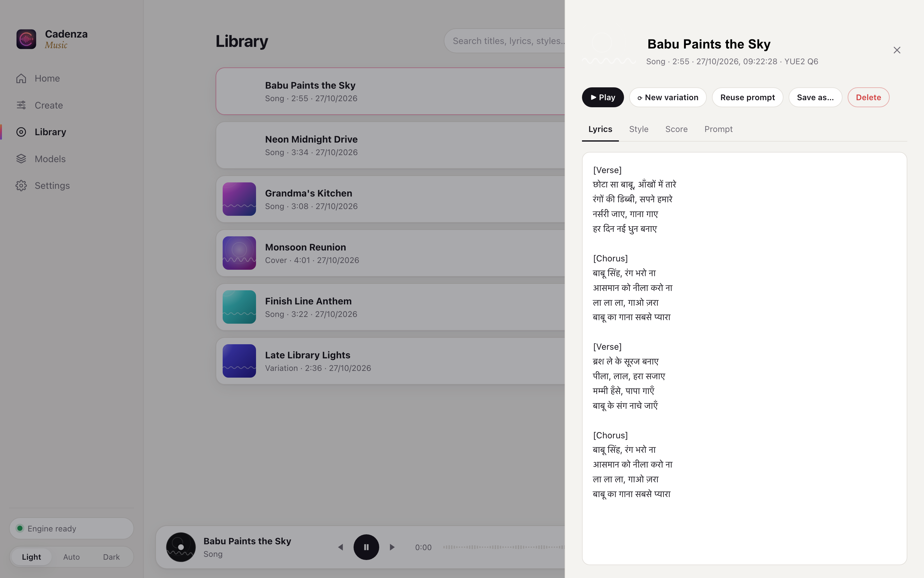The image size is (924, 578).
Task: Click the Library page heading text
Action: tap(242, 41)
